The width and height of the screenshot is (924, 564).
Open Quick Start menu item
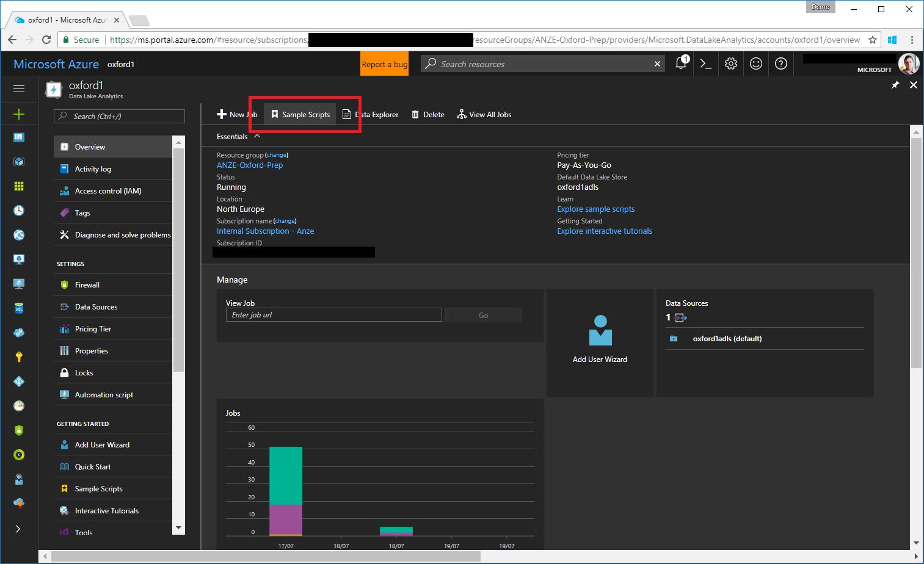(x=114, y=467)
